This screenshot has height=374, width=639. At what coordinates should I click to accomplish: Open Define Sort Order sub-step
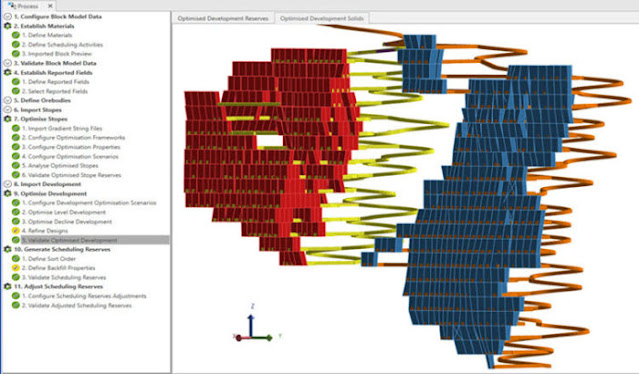pos(48,259)
